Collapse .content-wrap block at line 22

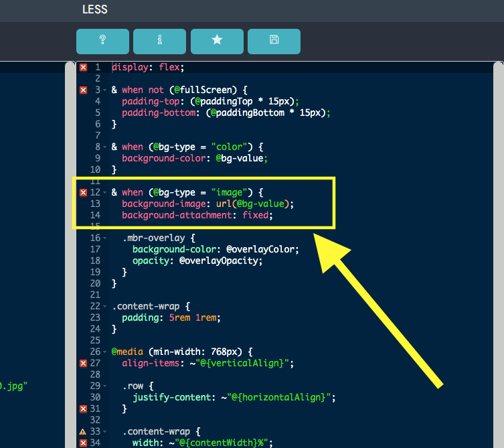pyautogui.click(x=105, y=307)
